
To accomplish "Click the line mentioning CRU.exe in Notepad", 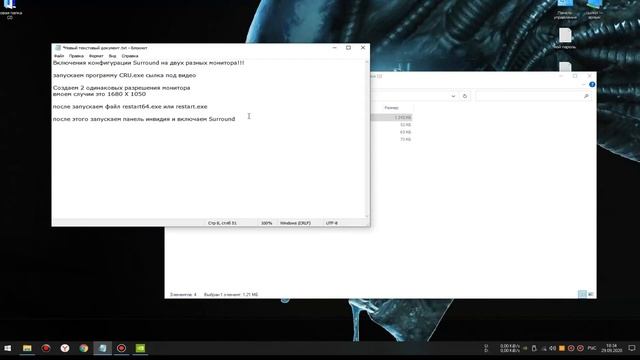I will 124,76.
